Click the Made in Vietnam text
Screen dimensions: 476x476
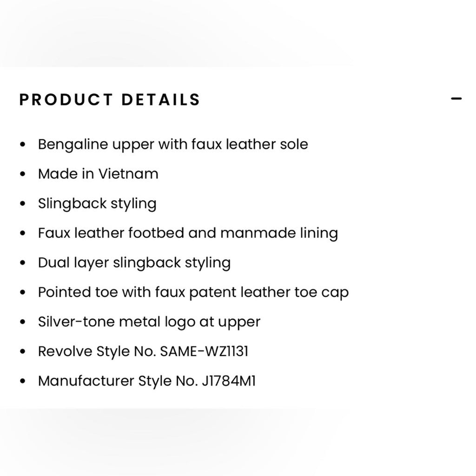click(98, 174)
